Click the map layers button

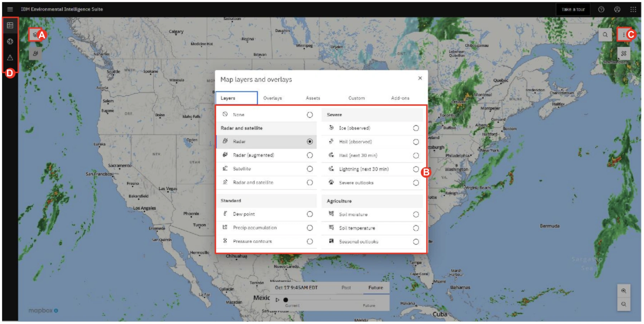[x=35, y=35]
